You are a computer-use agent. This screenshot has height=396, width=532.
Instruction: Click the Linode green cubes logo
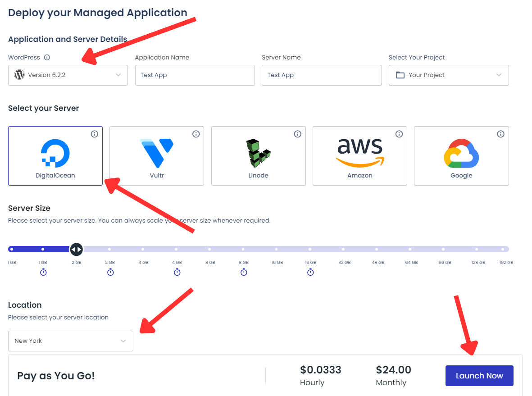tap(258, 153)
